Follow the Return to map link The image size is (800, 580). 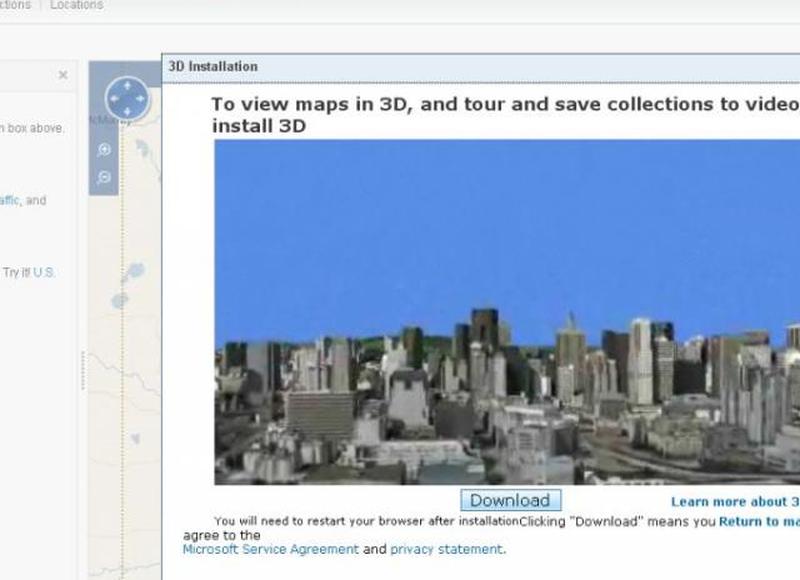point(759,521)
